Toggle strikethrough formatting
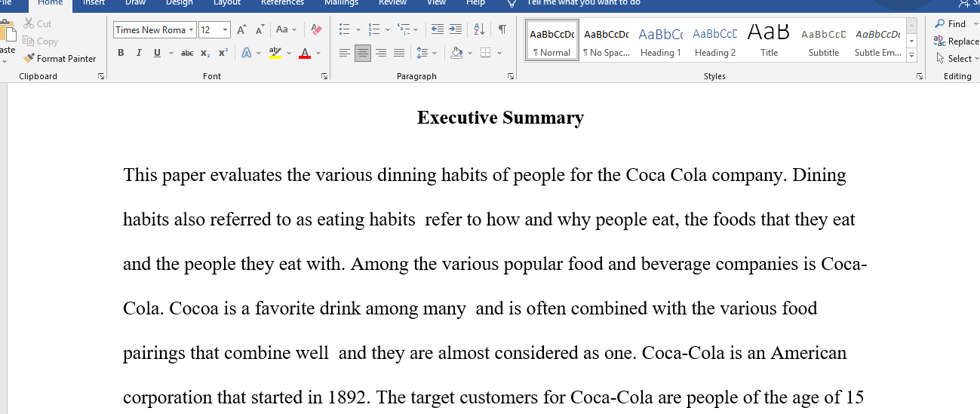Screen dimensions: 980x414 pos(187,53)
